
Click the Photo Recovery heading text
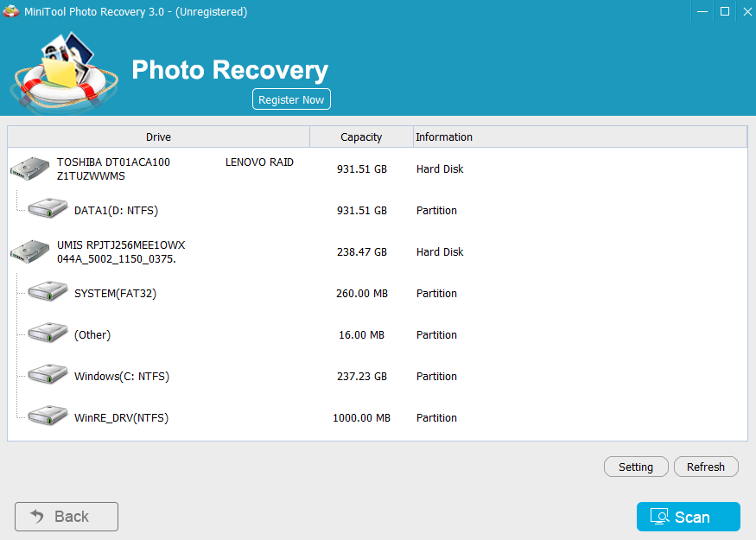coord(230,70)
